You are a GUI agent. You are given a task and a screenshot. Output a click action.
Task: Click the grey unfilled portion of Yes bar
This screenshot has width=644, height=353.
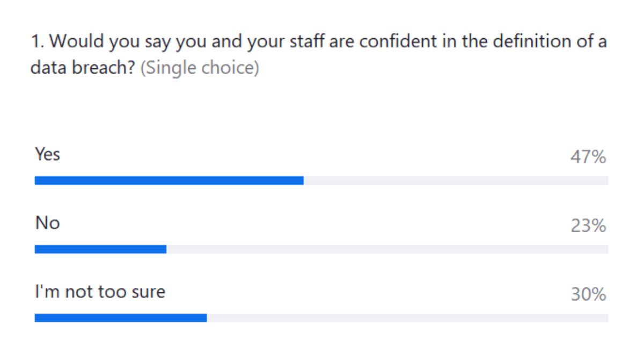pyautogui.click(x=456, y=181)
